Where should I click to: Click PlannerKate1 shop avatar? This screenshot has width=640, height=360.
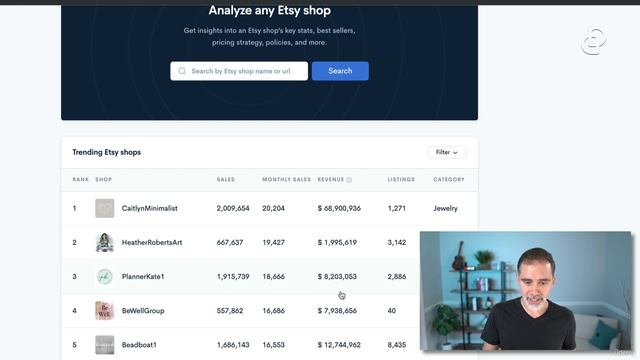coord(104,277)
